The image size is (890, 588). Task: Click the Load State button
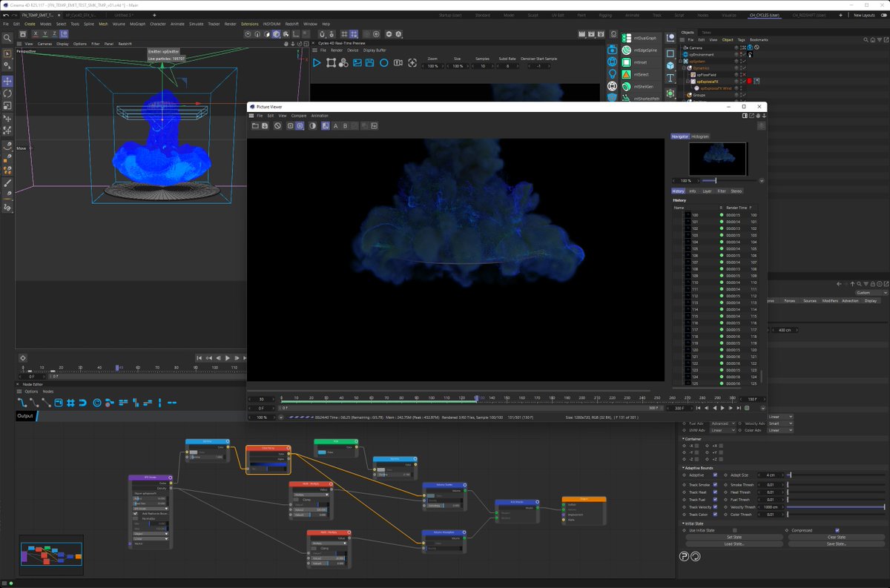pos(734,544)
